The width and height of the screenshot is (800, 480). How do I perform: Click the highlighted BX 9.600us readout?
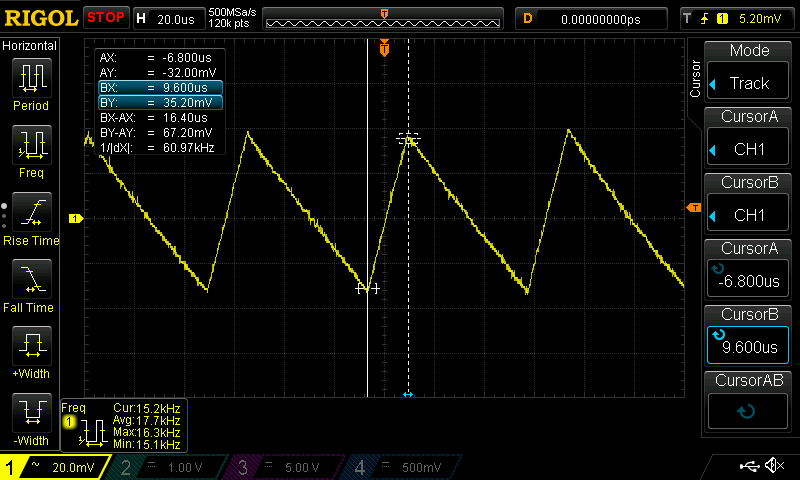(x=160, y=88)
